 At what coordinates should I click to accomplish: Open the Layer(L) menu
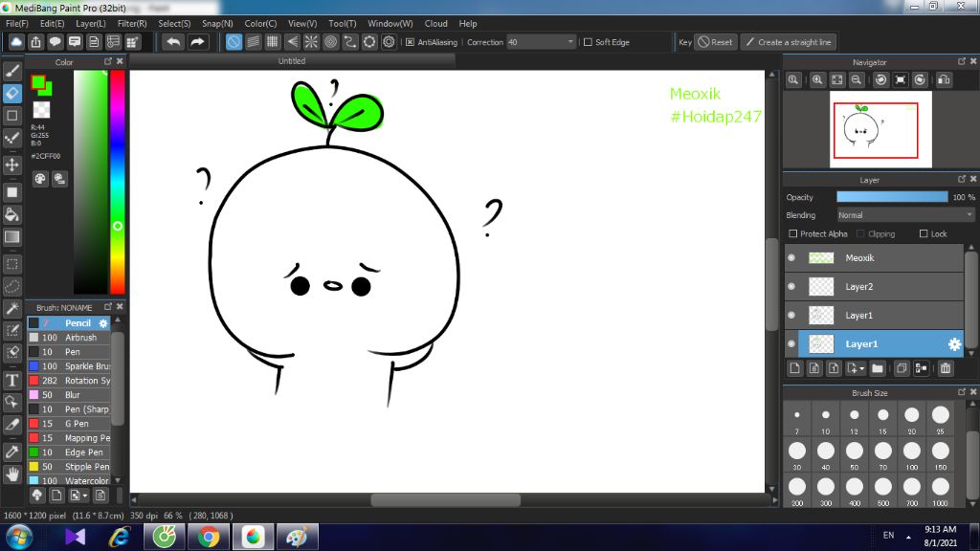tap(91, 24)
